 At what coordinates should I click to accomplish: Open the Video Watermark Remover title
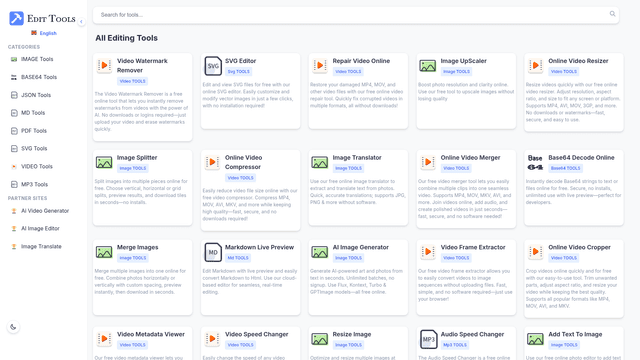pyautogui.click(x=142, y=65)
